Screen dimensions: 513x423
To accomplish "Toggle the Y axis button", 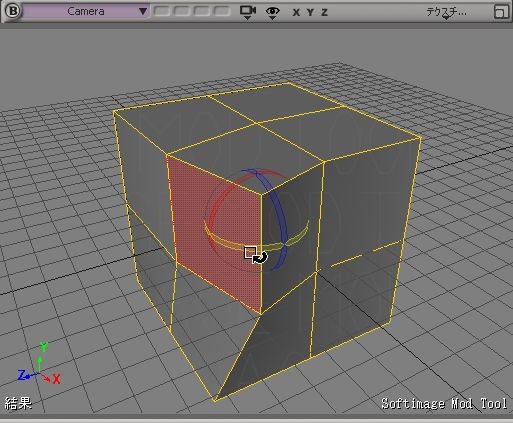I will [310, 13].
